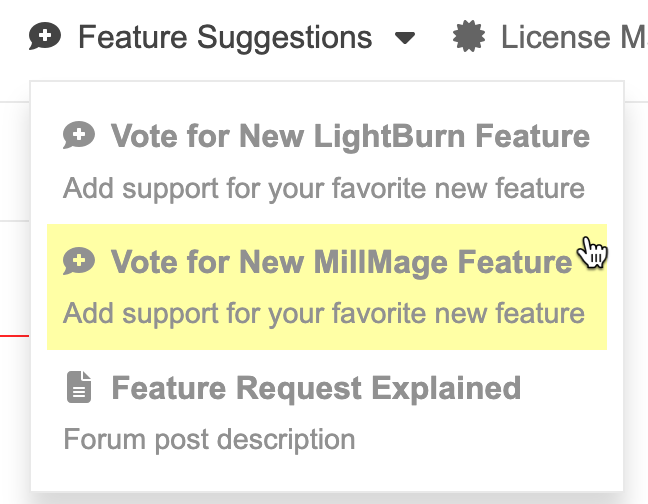Click the Feature Suggestions speech bubble icon
The width and height of the screenshot is (648, 504).
(x=45, y=38)
